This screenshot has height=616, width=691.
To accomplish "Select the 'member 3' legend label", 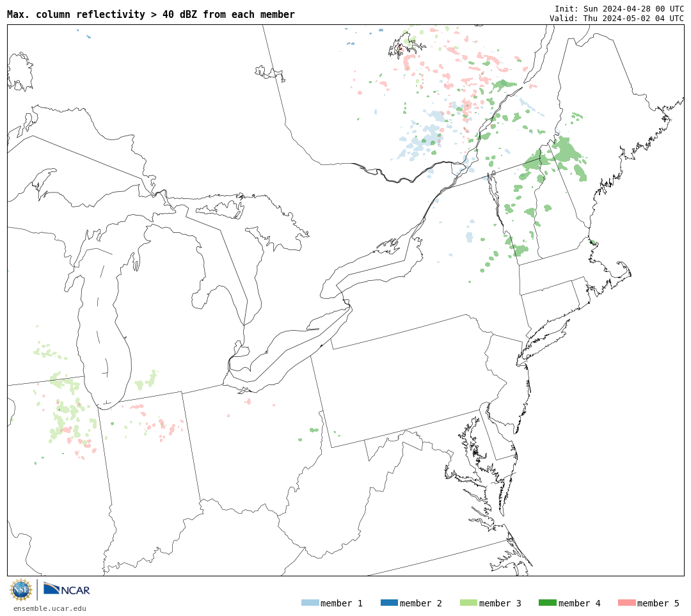I will pyautogui.click(x=500, y=603).
